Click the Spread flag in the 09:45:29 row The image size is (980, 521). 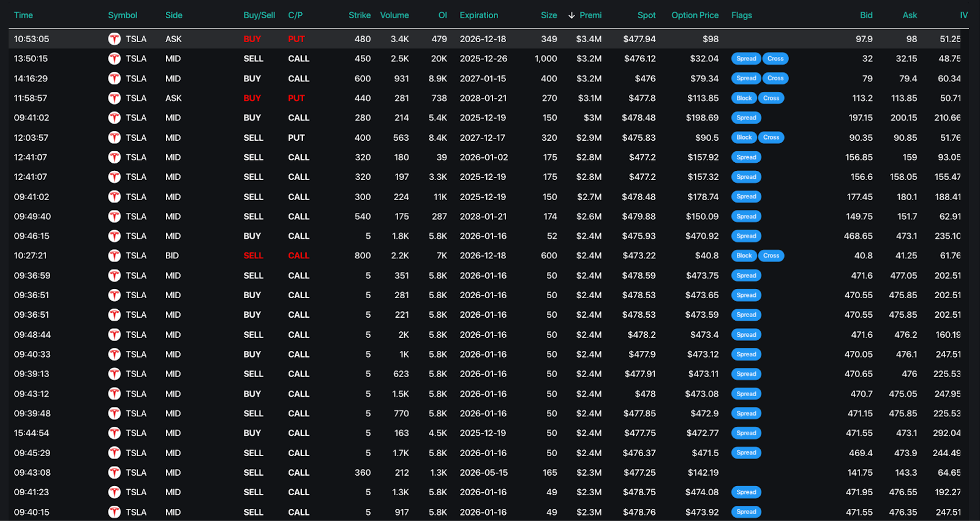(746, 453)
